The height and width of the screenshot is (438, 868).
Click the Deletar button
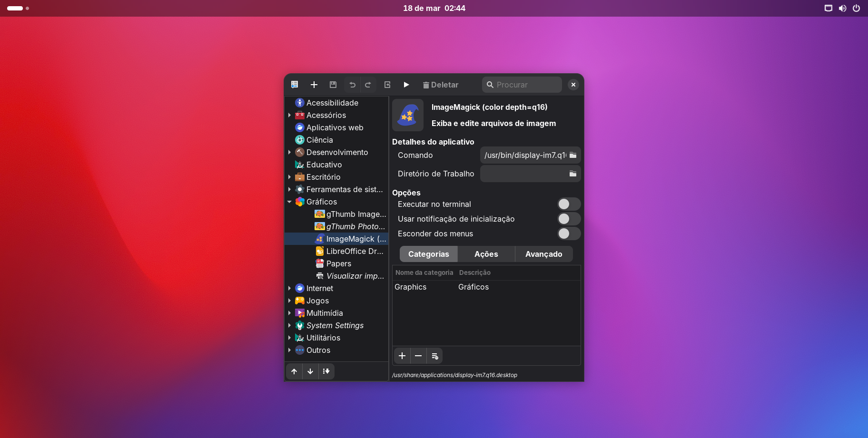(x=441, y=85)
